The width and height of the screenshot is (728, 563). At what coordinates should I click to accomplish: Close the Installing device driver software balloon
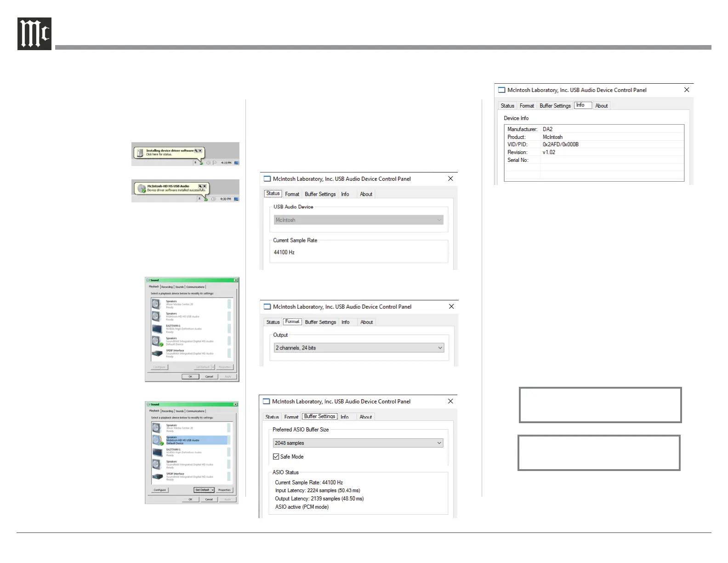(200, 150)
